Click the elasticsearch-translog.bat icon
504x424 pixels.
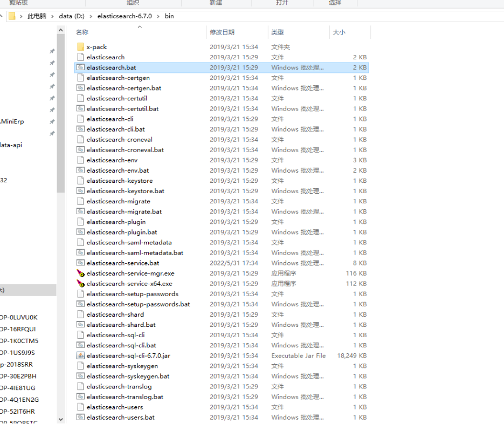81,397
